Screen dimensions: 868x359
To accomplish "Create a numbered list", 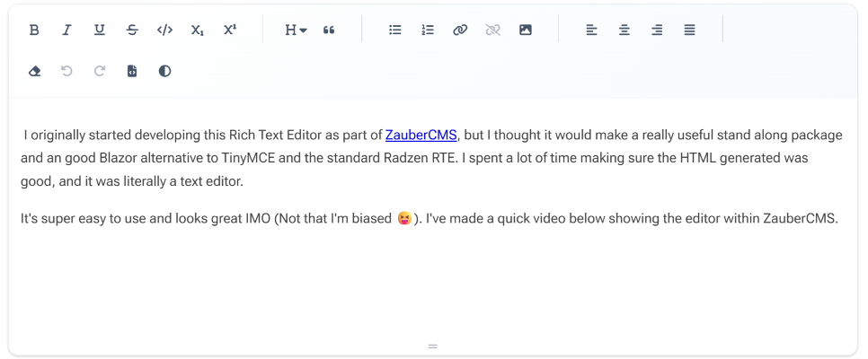I will pos(428,30).
